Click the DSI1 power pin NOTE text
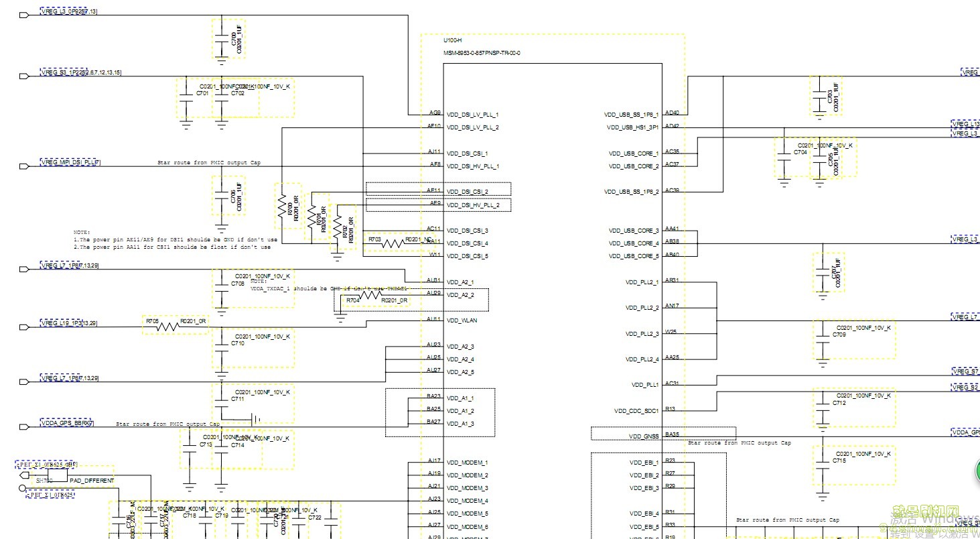The image size is (980, 539). tap(176, 239)
